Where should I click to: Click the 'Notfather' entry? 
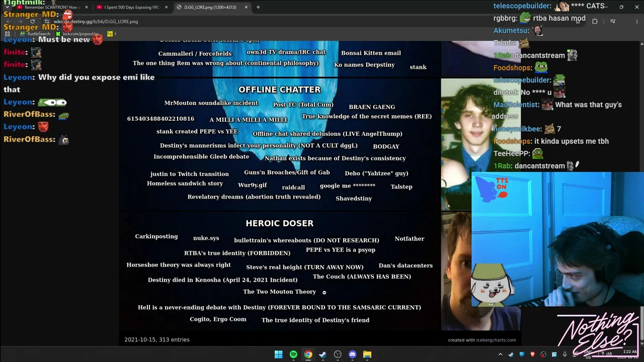pyautogui.click(x=410, y=239)
